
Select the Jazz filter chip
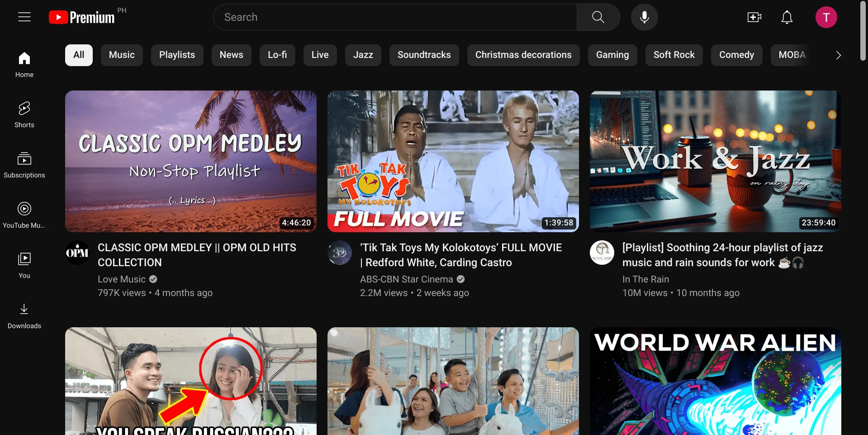[363, 55]
